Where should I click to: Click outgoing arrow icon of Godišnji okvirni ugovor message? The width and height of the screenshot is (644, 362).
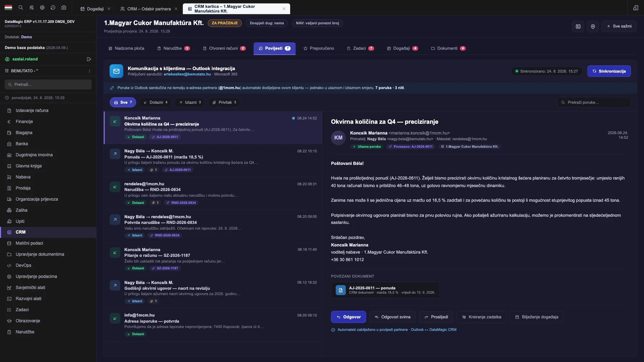115,285
